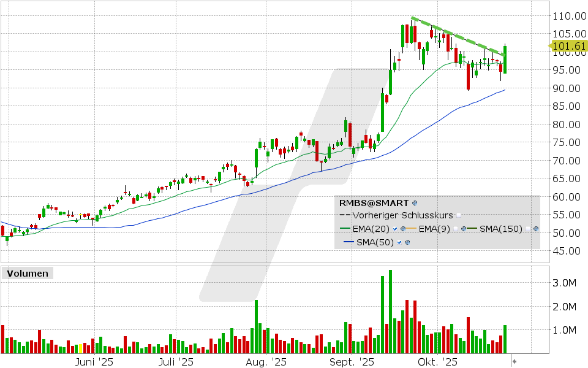Disable the SMA(50) checkbox
Image resolution: width=588 pixels, height=368 pixels.
399,242
